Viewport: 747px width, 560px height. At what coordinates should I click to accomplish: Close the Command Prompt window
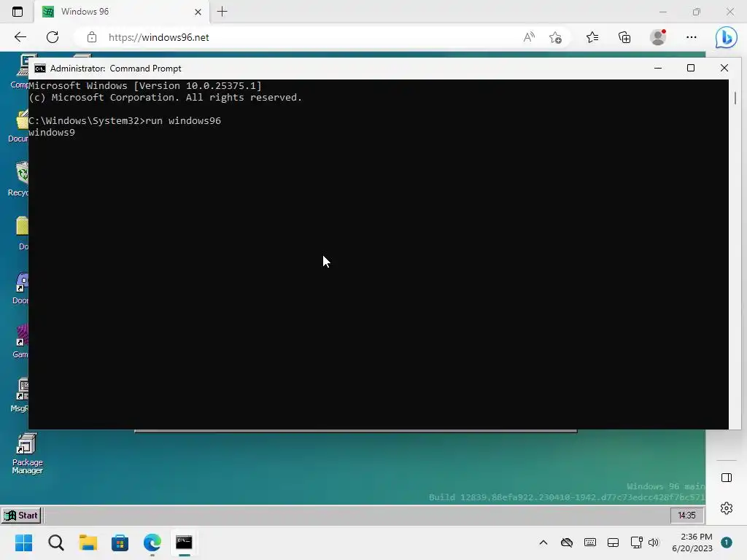[724, 68]
